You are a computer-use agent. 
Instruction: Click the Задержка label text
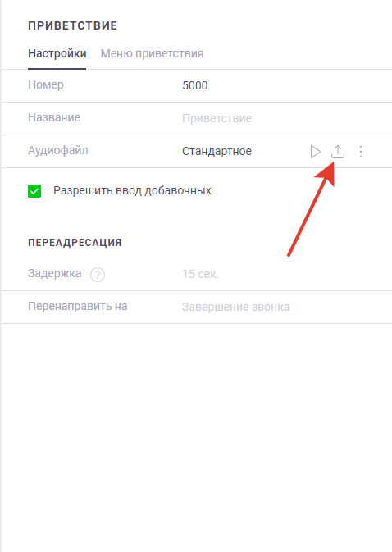point(55,273)
